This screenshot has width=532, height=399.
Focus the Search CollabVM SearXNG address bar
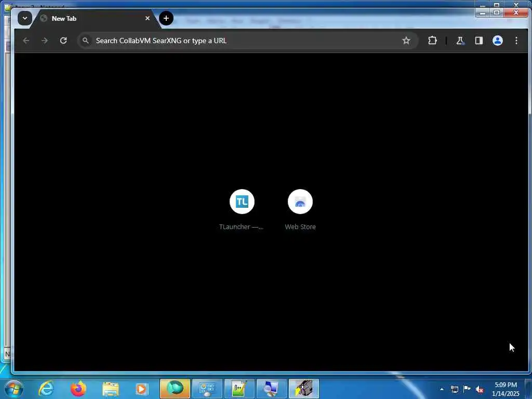click(x=248, y=41)
